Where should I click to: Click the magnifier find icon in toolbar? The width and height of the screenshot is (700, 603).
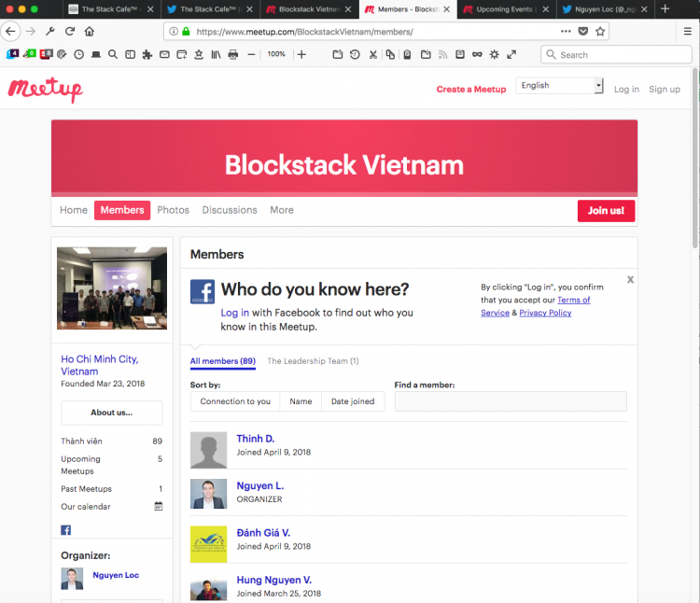pyautogui.click(x=113, y=54)
